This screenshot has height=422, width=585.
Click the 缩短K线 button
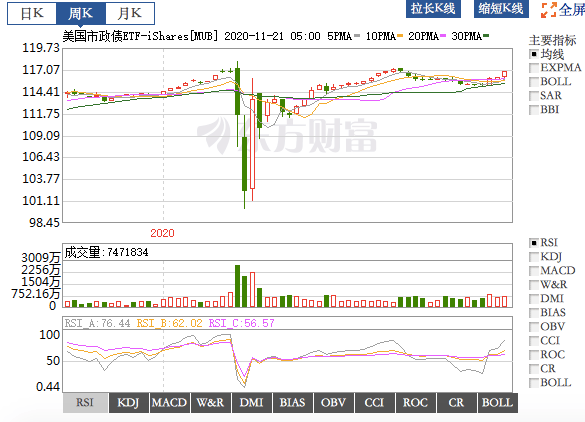pyautogui.click(x=501, y=9)
